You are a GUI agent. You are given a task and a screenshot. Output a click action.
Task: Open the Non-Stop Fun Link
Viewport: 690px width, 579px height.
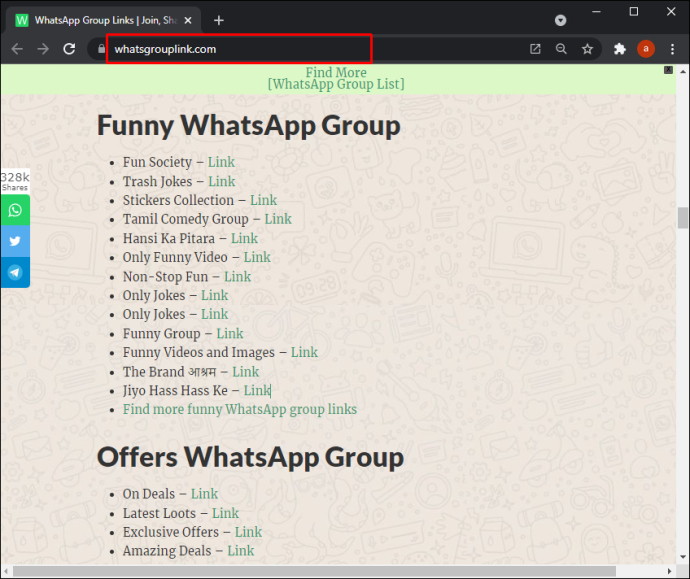pos(237,276)
